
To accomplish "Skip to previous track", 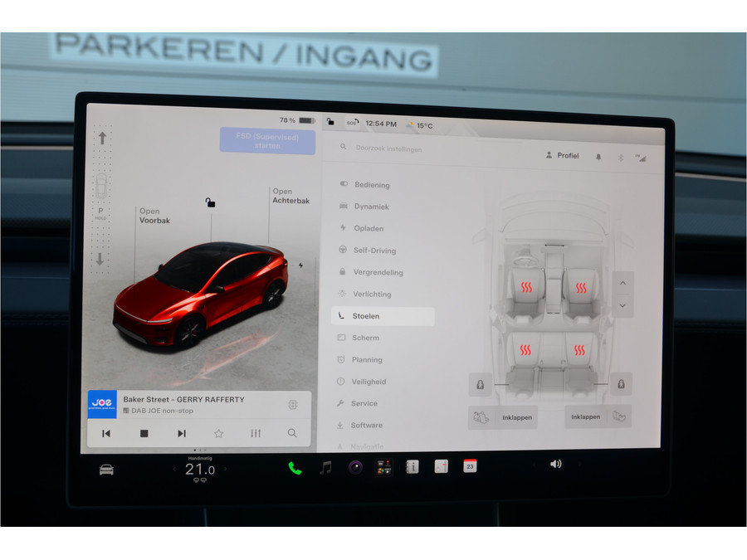I will point(106,433).
